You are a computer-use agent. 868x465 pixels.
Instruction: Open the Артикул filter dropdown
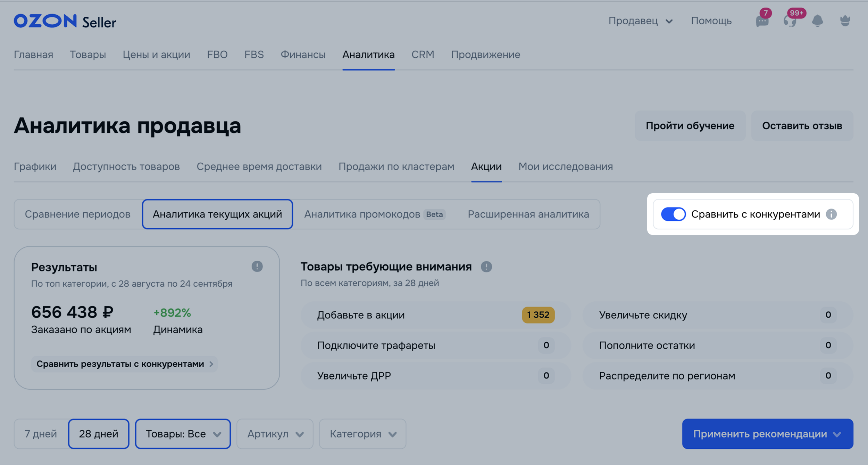point(275,434)
